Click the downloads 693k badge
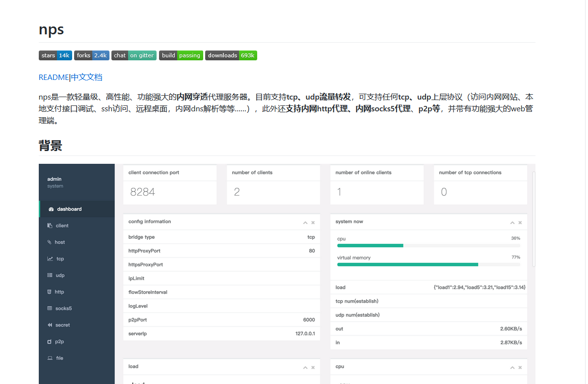 231,55
